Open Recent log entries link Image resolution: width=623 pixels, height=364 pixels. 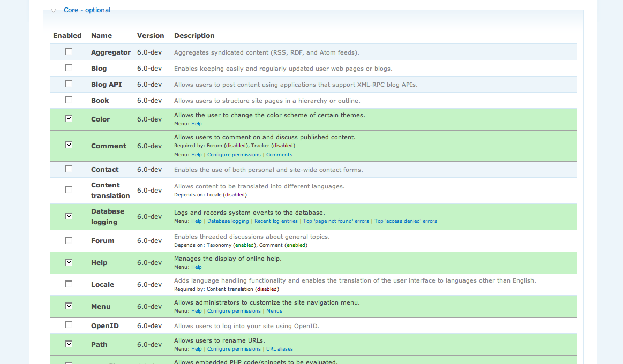(276, 221)
